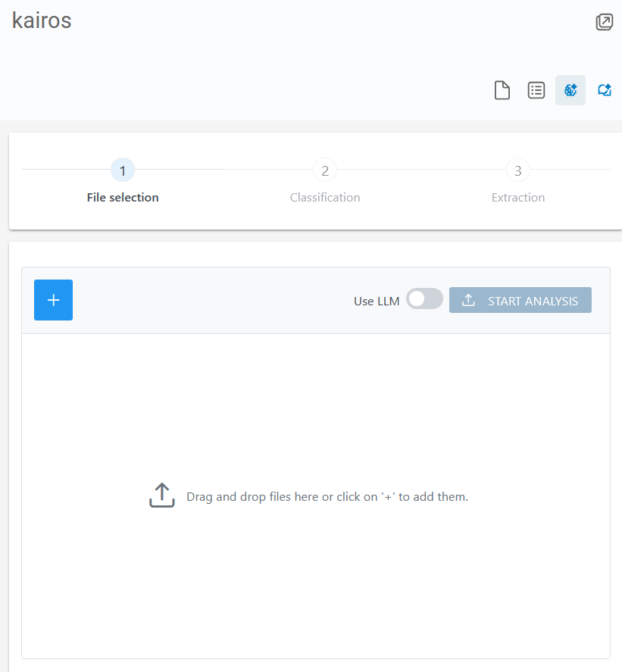Click the "Use LLM" label text

point(376,301)
